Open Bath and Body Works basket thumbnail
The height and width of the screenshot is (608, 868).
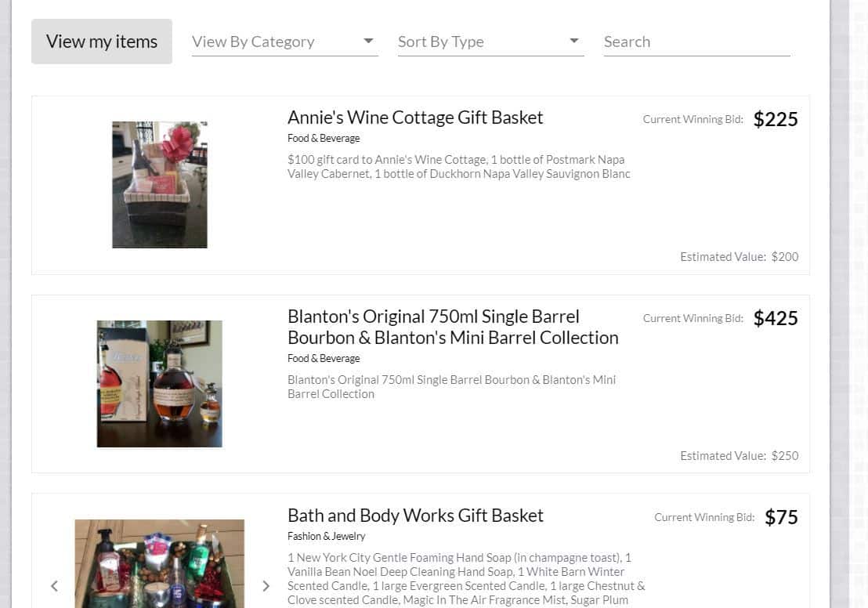(x=160, y=563)
